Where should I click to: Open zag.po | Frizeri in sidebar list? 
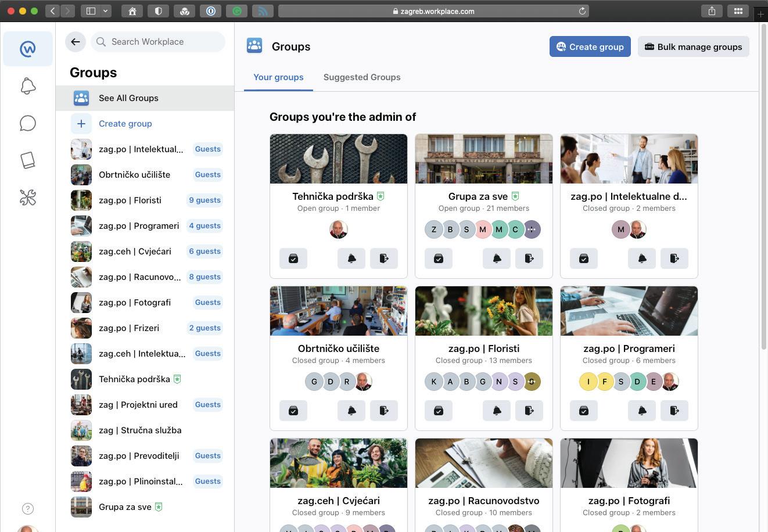point(145,328)
